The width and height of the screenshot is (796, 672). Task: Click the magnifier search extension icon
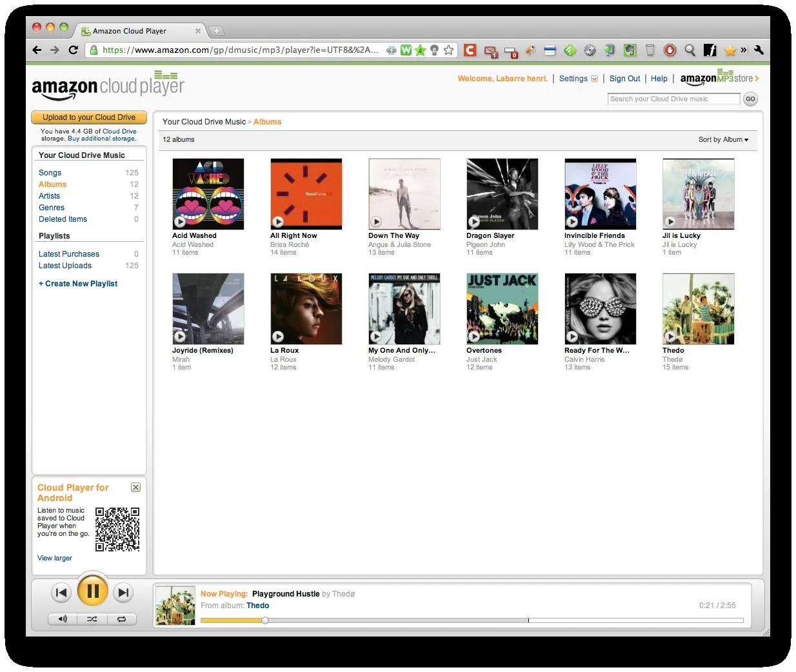[x=690, y=50]
